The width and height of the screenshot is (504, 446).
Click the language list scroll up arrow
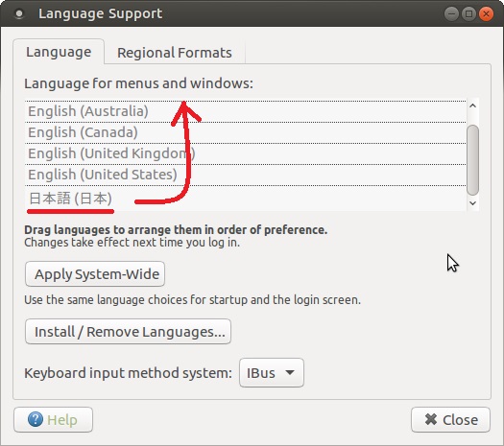[x=472, y=106]
